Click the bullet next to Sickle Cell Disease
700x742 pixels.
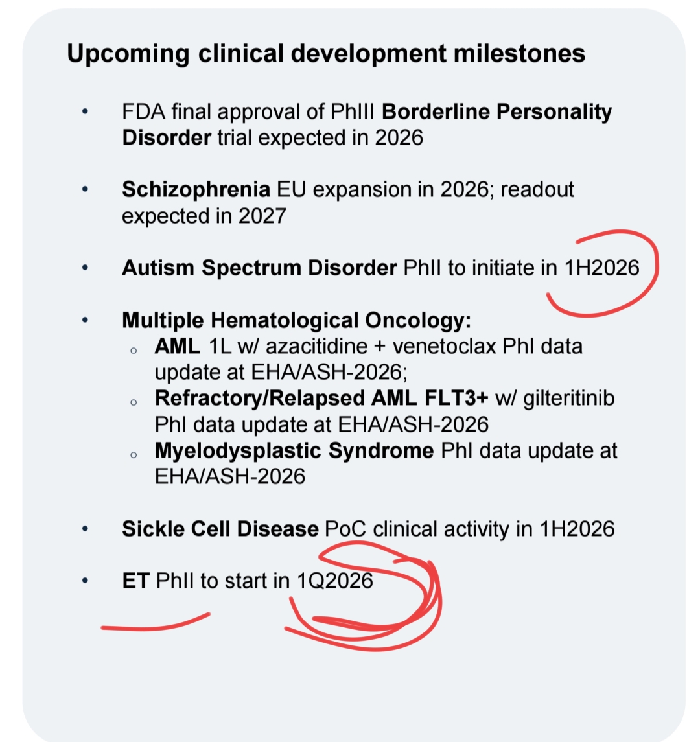(85, 529)
